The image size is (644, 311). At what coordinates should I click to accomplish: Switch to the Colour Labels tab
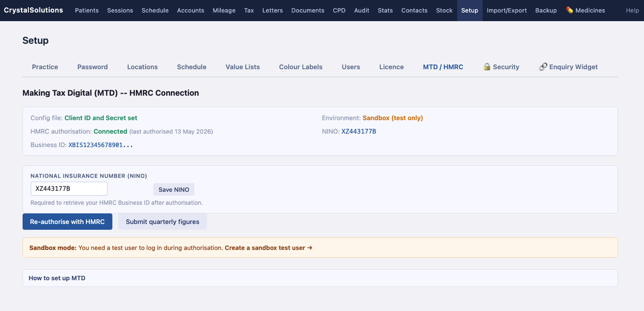point(301,67)
